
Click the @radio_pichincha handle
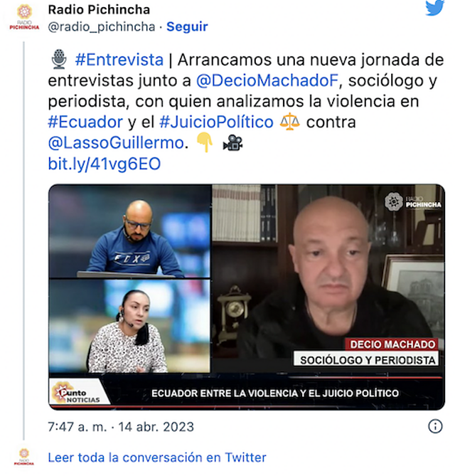102,27
